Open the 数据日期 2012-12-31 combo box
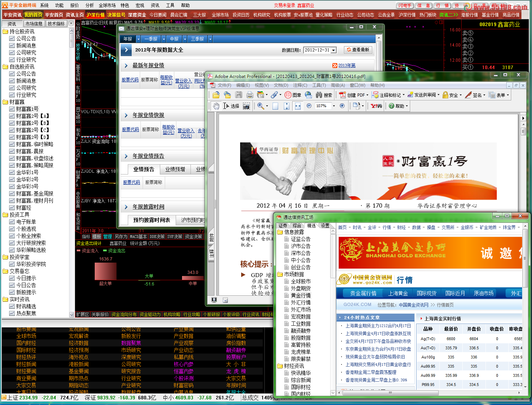532x405 pixels. pyautogui.click(x=320, y=50)
